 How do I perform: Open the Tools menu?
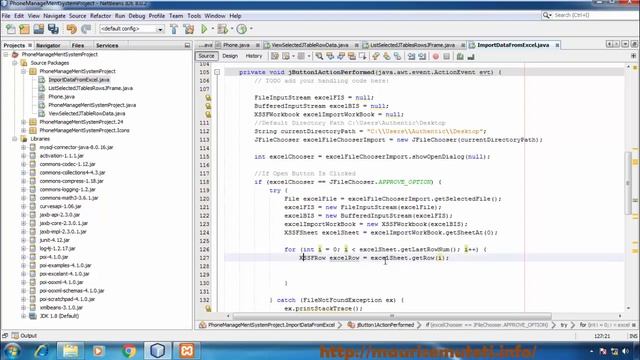pos(194,16)
